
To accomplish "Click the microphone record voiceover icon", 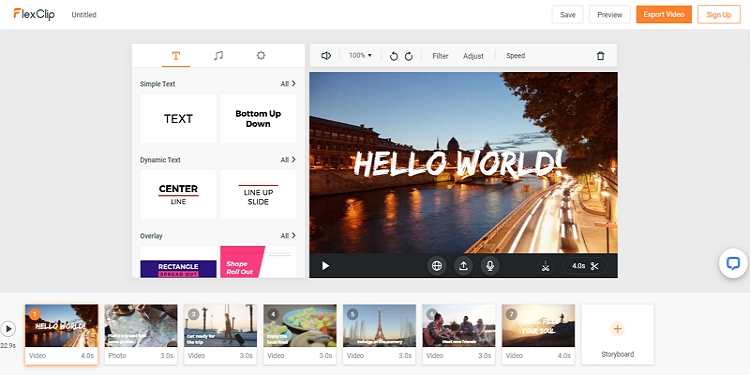I will pos(490,266).
